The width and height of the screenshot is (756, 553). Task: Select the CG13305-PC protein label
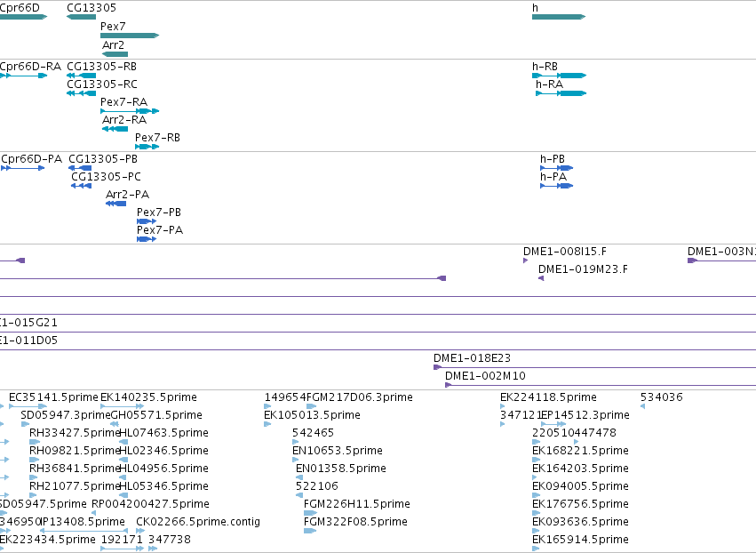(106, 177)
